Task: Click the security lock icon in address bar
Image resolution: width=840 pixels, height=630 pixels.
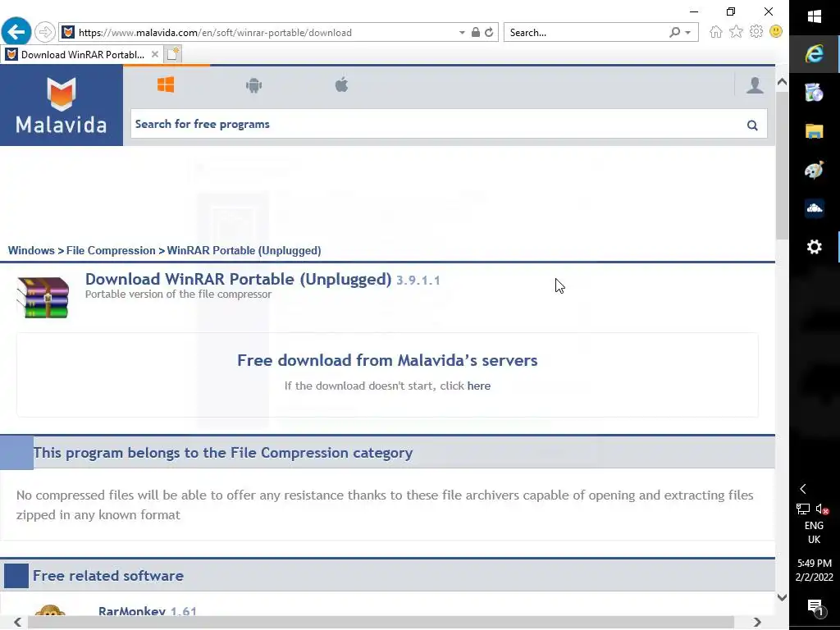Action: point(476,32)
